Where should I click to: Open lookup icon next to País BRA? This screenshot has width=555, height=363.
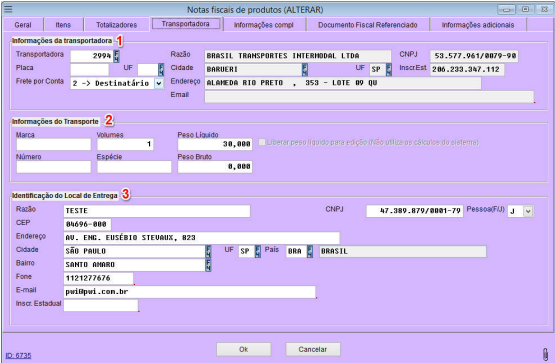[310, 252]
